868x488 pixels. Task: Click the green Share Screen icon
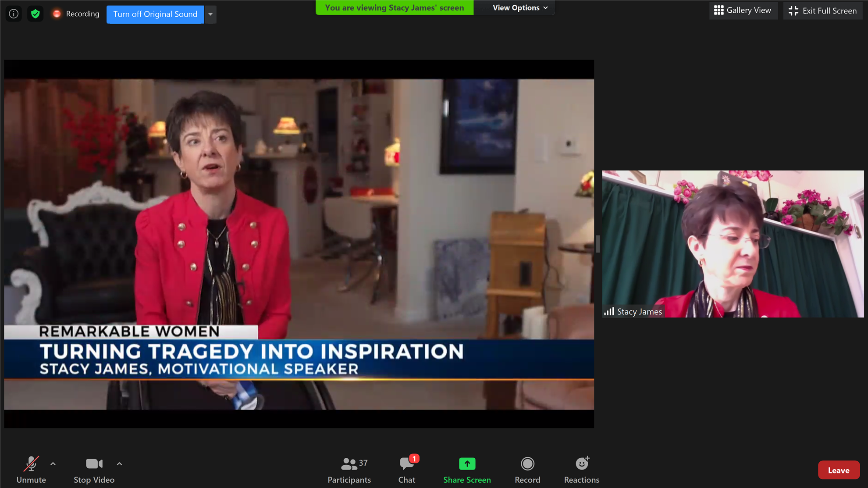467,464
